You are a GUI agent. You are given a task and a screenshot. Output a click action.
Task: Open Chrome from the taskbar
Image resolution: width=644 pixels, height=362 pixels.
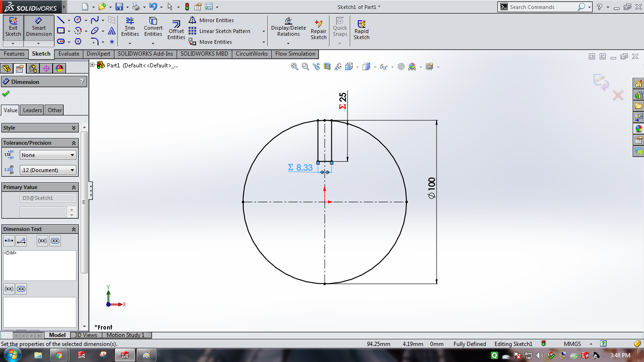click(59, 355)
